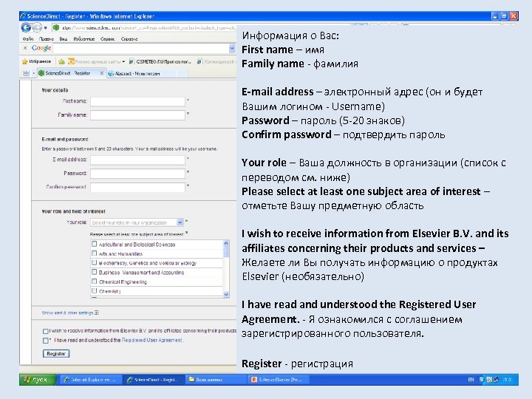Switch to the ScienceDirect - Register tab
The height and width of the screenshot is (399, 532).
68,73
